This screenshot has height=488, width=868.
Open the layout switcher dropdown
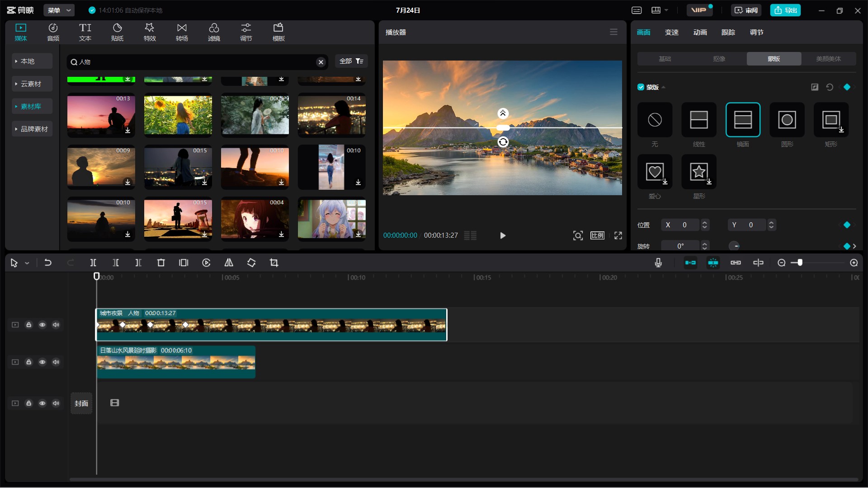pos(660,10)
